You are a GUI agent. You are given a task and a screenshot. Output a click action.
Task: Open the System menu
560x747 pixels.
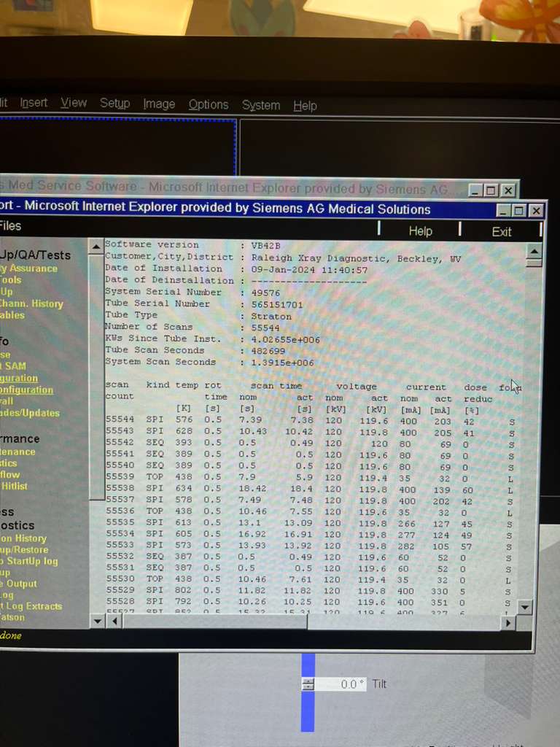261,105
